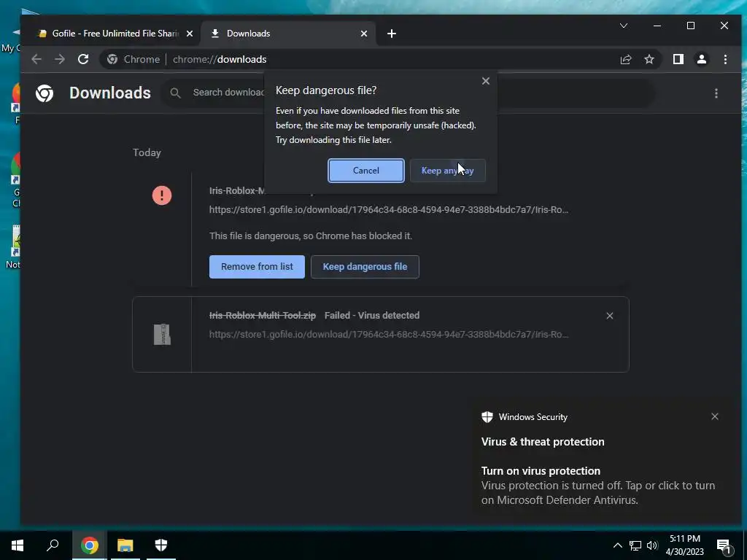Cancel the Keep dangerous file dialog

366,171
